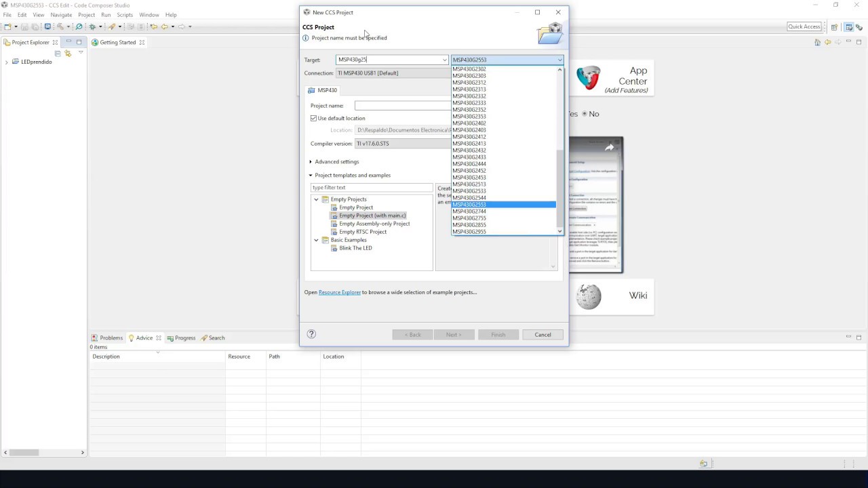Minimize the Problems panel area
868x488 pixels.
[x=848, y=337]
